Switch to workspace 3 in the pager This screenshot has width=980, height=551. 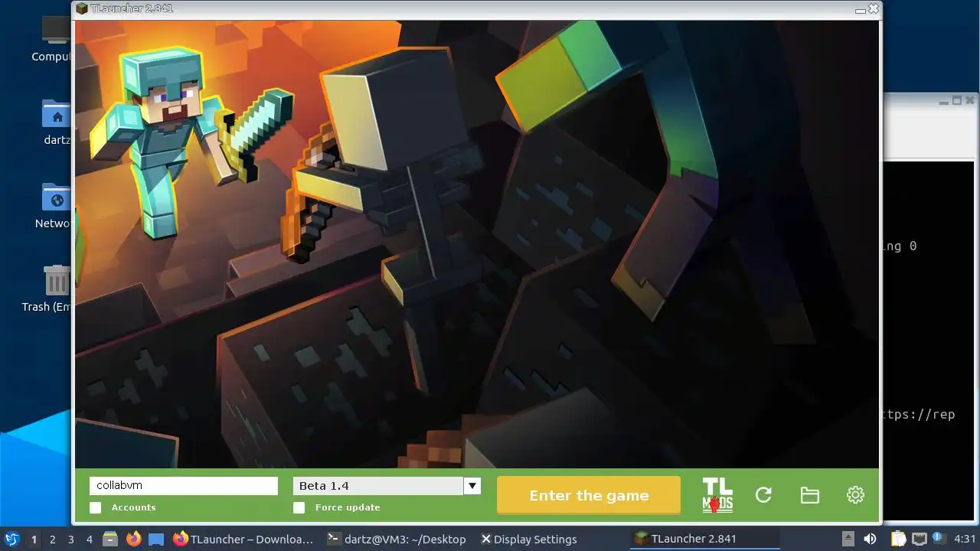[x=70, y=539]
